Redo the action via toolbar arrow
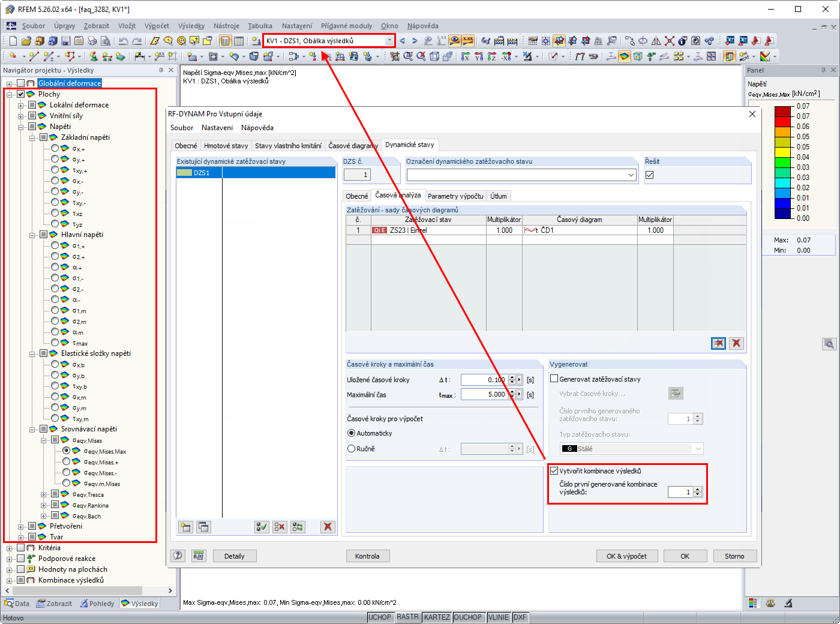Viewport: 840px width, 624px height. tap(137, 41)
